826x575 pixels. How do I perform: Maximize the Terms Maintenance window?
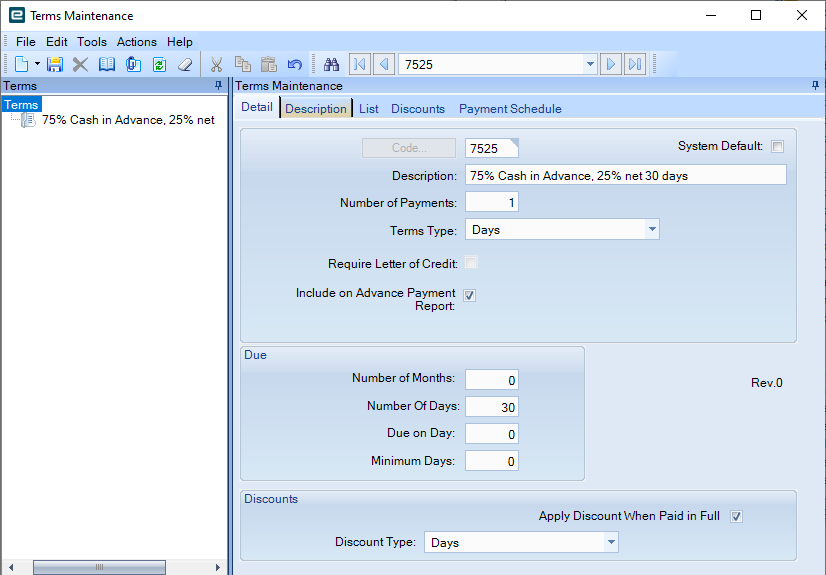756,15
